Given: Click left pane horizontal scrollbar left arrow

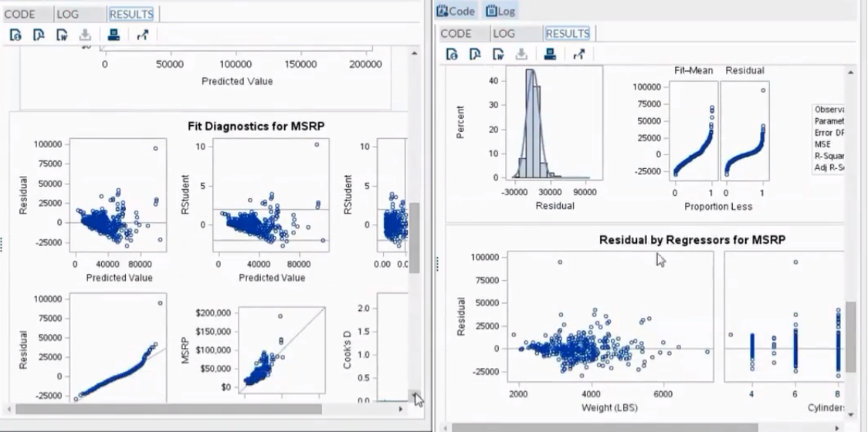Looking at the screenshot, I should pos(8,410).
